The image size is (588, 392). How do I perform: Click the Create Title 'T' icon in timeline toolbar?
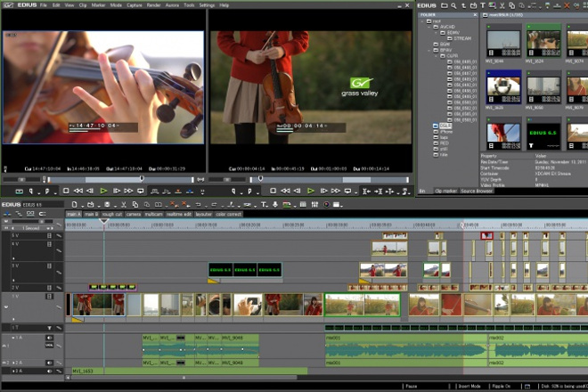264,204
